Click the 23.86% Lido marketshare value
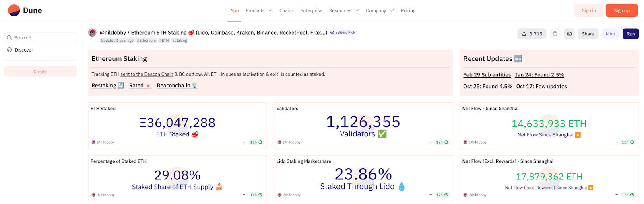 (363, 174)
